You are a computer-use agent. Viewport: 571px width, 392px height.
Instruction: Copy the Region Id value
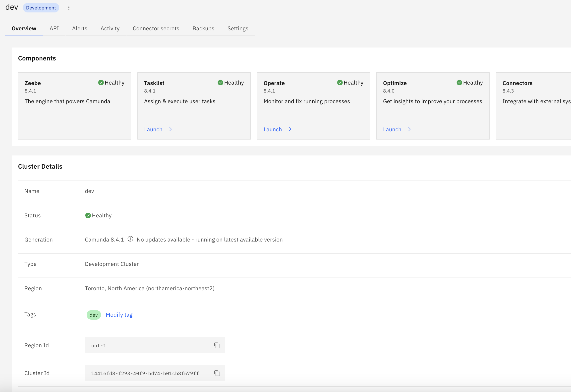217,345
